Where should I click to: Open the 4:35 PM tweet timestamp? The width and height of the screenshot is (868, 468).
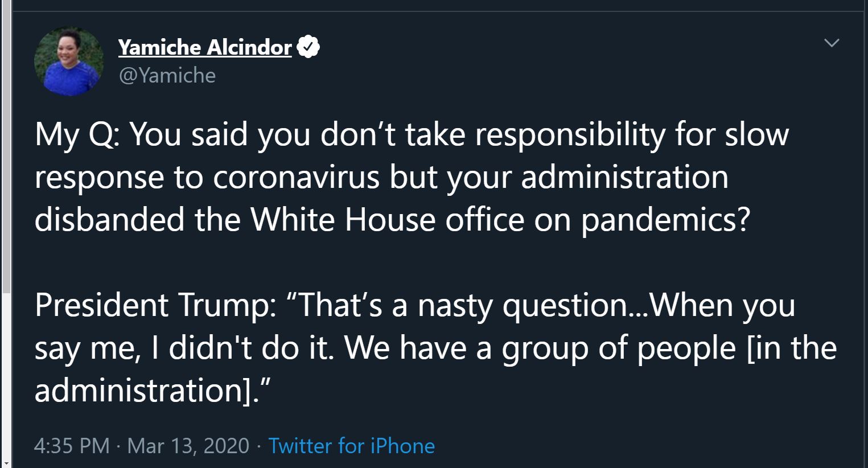tap(72, 445)
